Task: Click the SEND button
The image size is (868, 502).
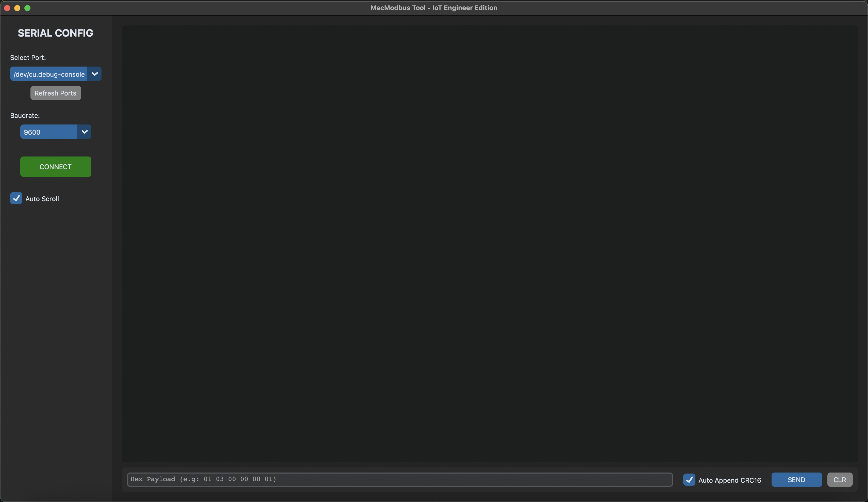Action: 796,480
